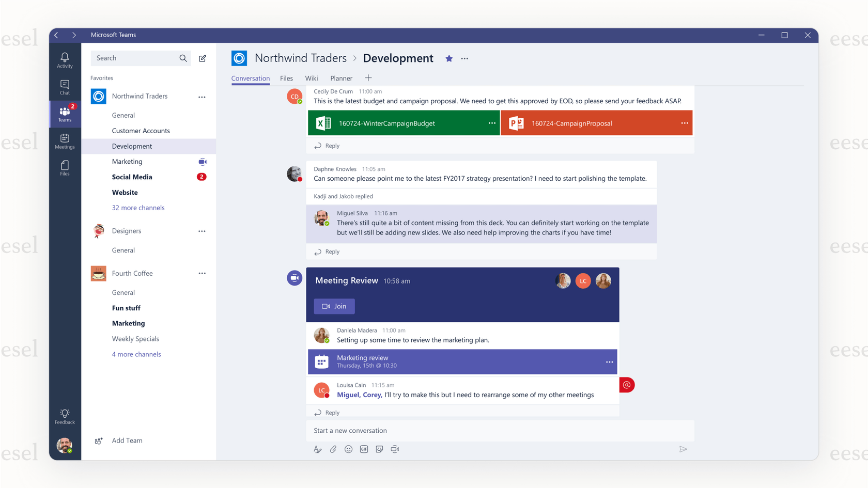Image resolution: width=868 pixels, height=488 pixels.
Task: Open Files from the left sidebar
Action: (x=65, y=167)
